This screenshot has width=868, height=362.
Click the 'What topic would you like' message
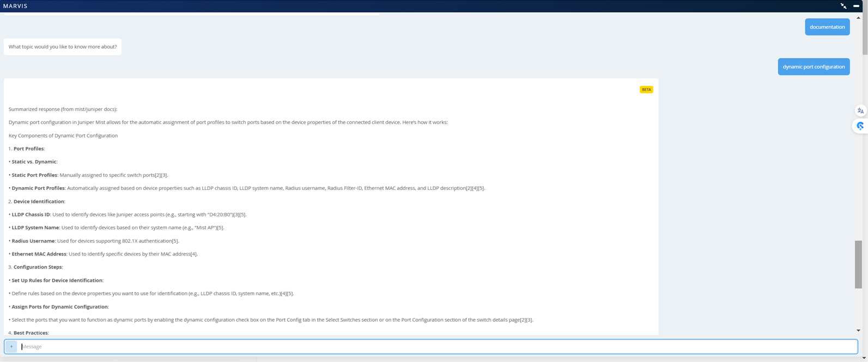click(63, 47)
